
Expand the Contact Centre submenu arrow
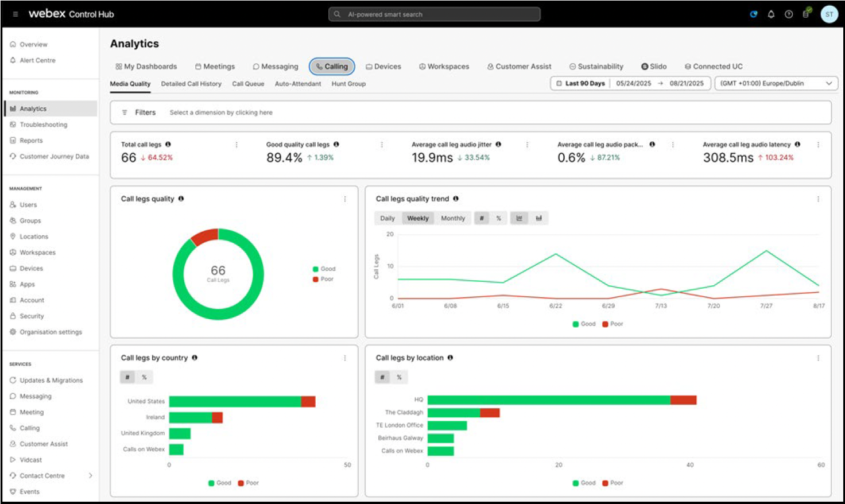(90, 475)
